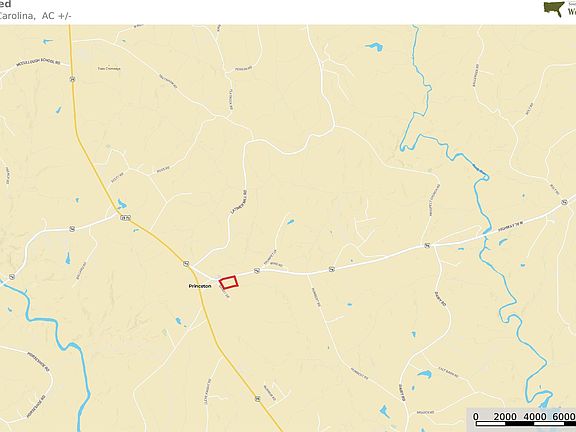Click the route shield beside Princeton
Screen dimensions: 576x432
[186, 263]
